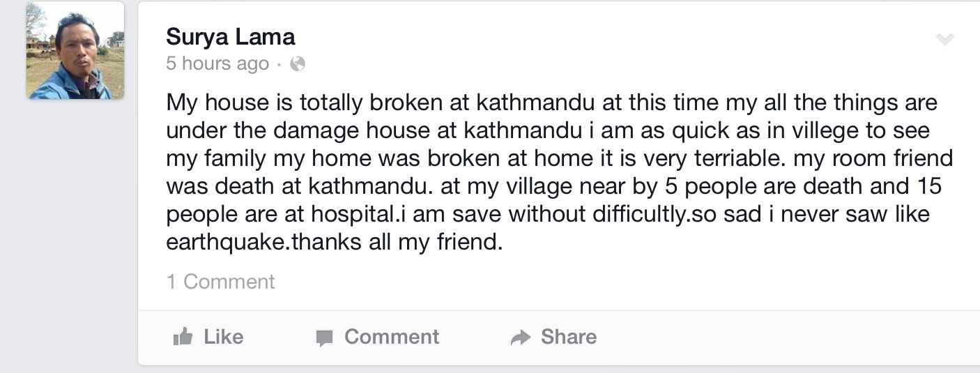Open the post options chevron menu
This screenshot has height=373, width=980.
coord(944,39)
